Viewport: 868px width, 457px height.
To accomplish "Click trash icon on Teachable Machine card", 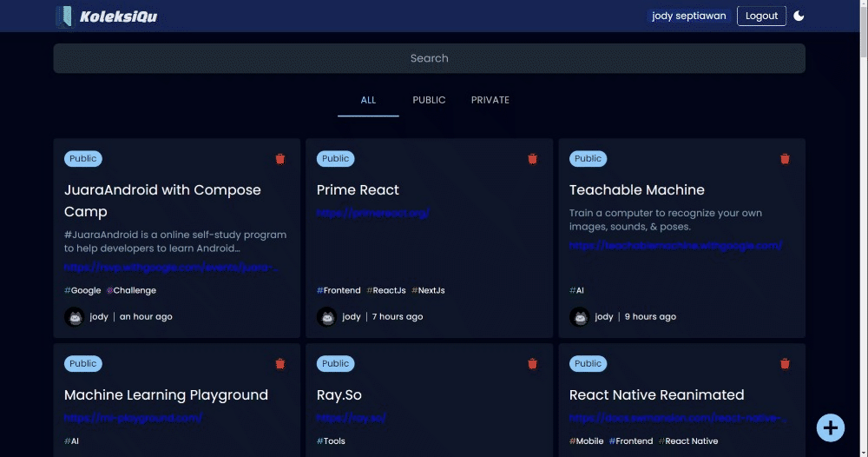I will (x=785, y=159).
